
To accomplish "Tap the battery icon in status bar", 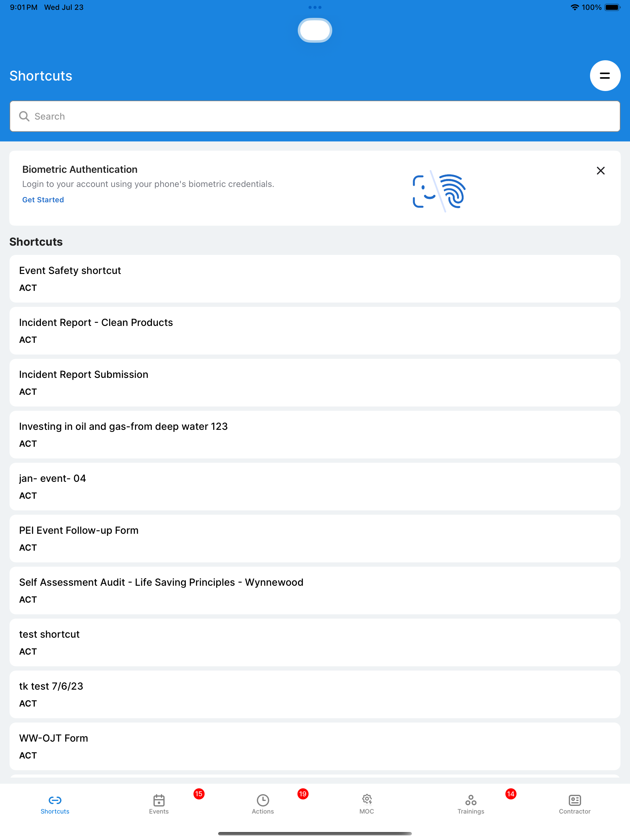I will 612,7.
